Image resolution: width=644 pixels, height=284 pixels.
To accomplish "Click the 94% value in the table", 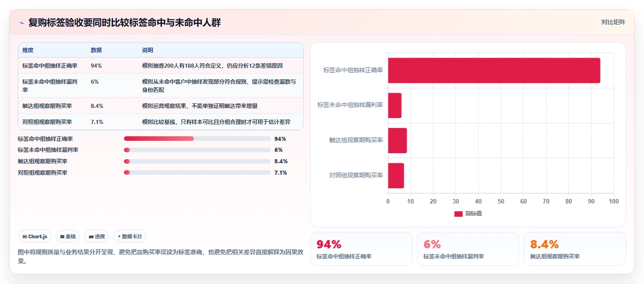I will tap(97, 65).
